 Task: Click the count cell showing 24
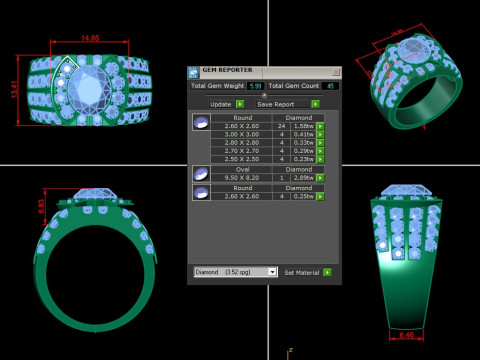click(282, 126)
